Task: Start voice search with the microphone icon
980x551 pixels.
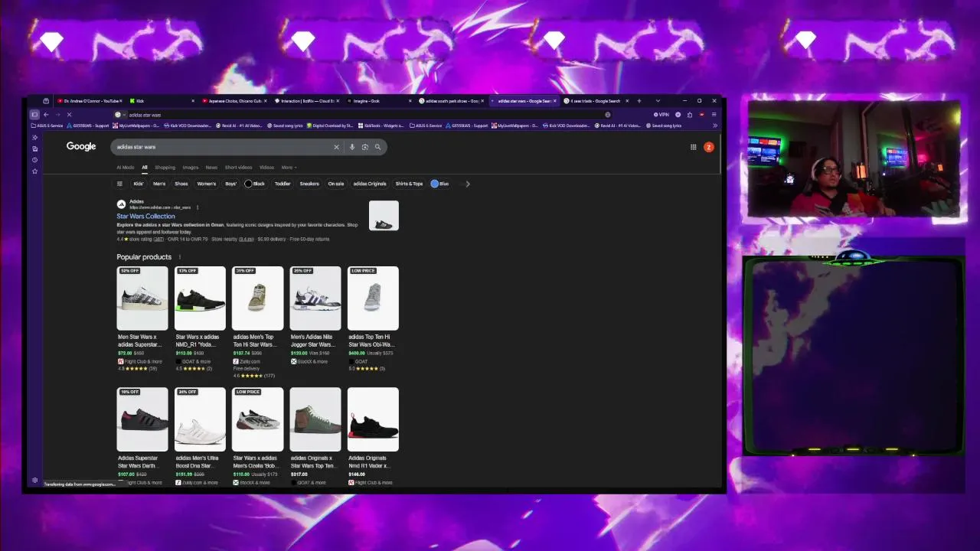Action: (x=352, y=147)
